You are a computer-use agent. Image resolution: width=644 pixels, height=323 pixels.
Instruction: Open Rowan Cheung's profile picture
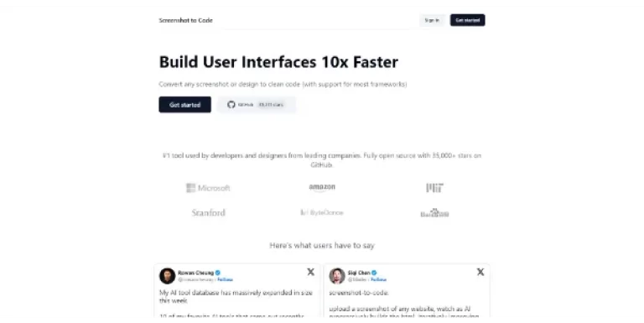coord(167,276)
